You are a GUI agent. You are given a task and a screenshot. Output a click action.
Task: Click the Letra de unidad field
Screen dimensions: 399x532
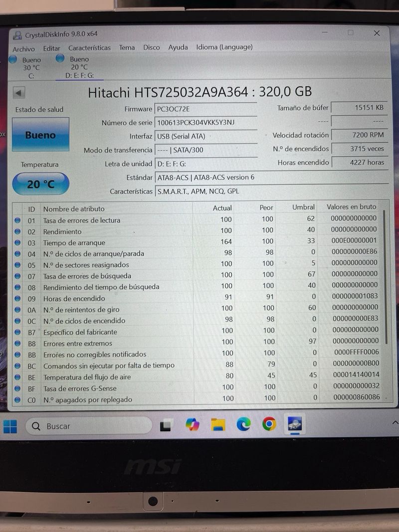coord(205,164)
